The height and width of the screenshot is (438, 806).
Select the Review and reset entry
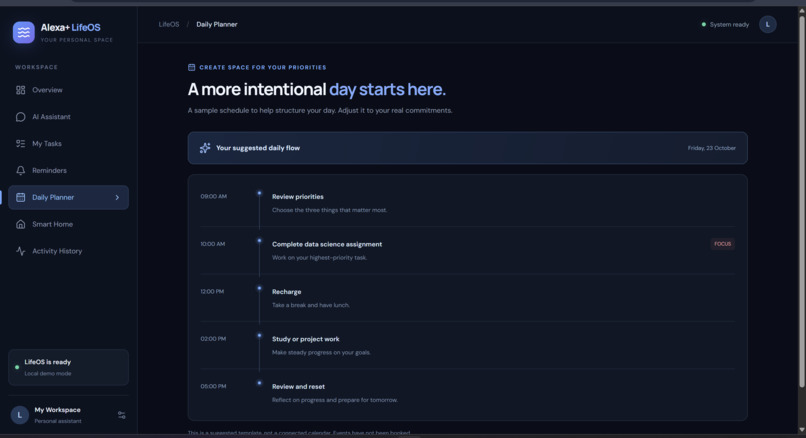(298, 387)
